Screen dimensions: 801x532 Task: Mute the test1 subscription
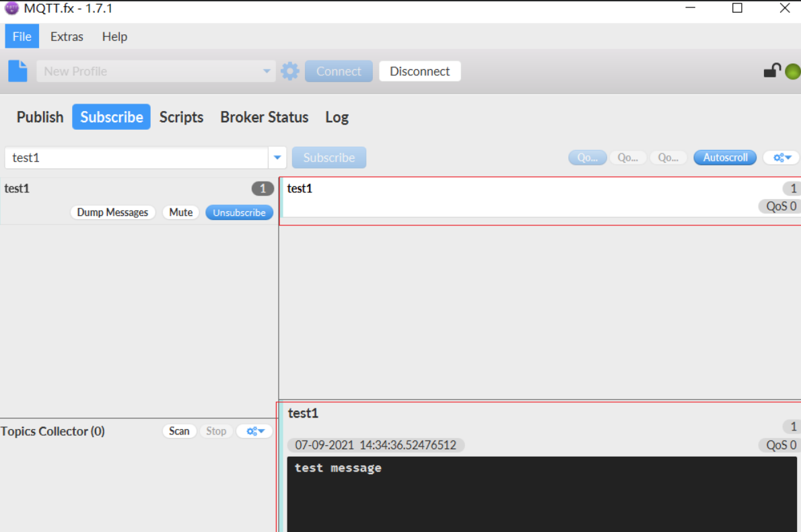click(181, 213)
